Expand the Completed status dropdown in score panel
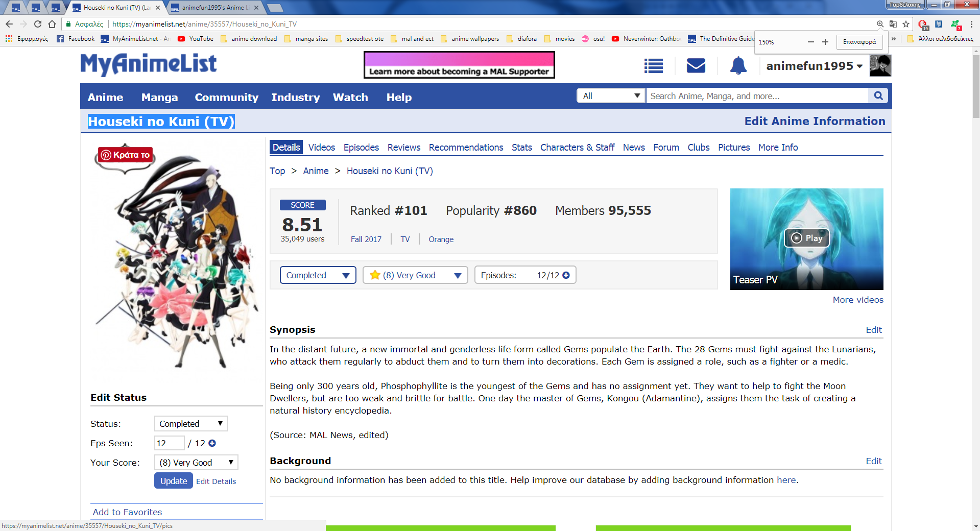Screen dimensions: 980x531 (318, 275)
